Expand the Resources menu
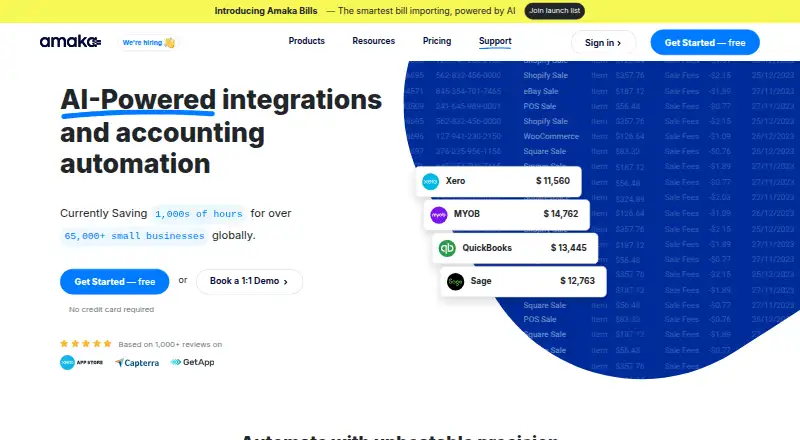 click(x=373, y=41)
